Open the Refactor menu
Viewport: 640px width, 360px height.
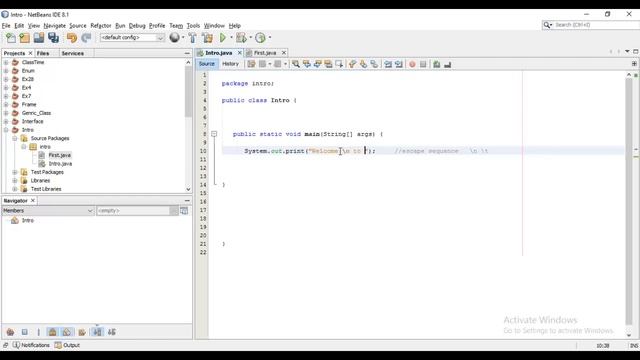tap(100, 26)
